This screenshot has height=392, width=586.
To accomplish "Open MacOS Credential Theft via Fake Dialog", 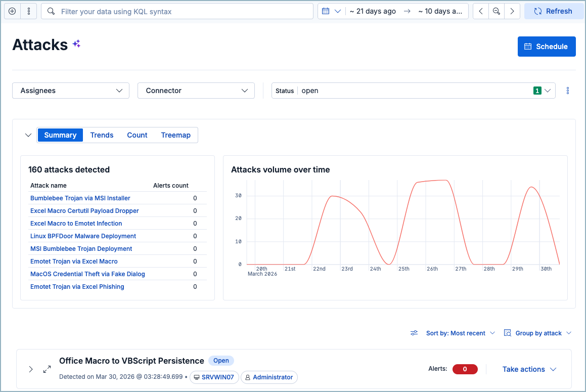I will pyautogui.click(x=87, y=274).
